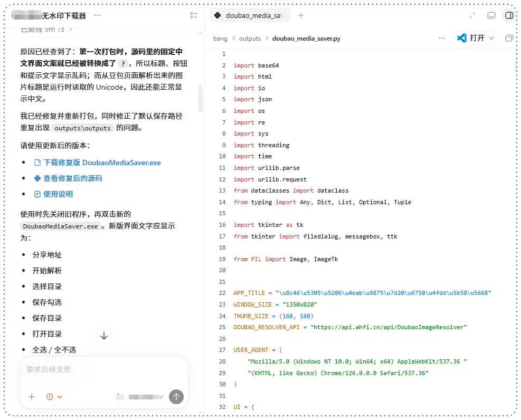
Task: Click the import urllib.request line
Action: [x=270, y=179]
